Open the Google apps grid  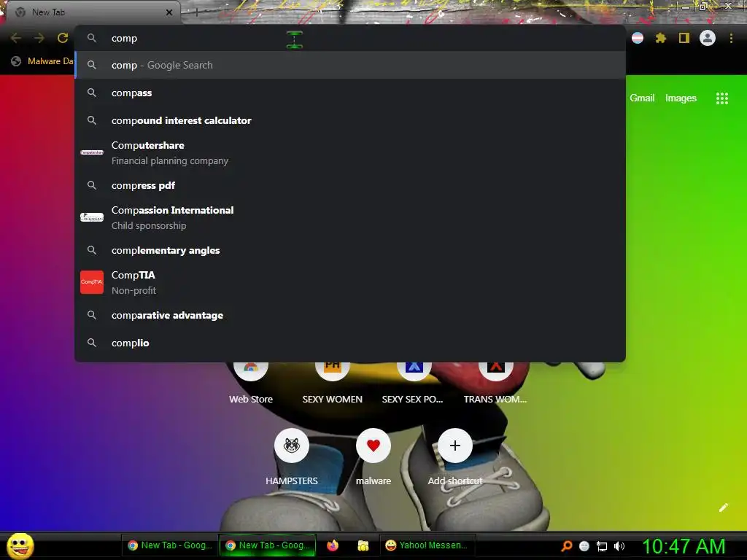point(721,98)
